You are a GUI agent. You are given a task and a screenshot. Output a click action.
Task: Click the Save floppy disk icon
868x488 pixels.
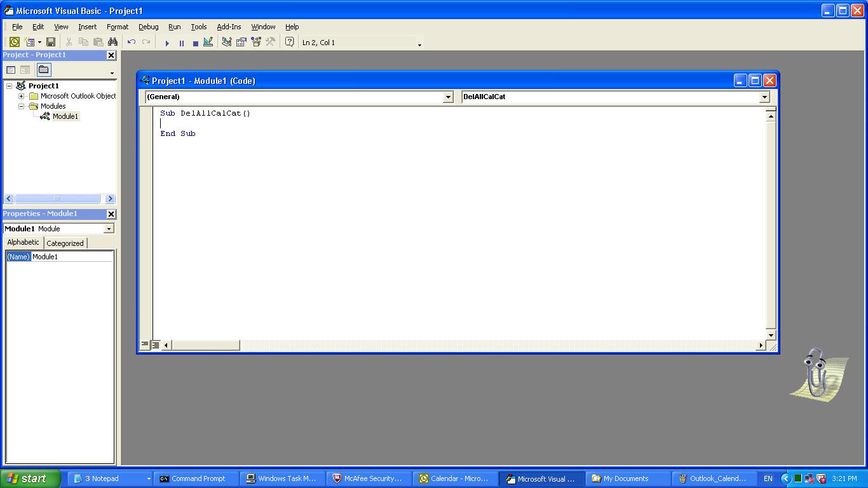pos(51,43)
